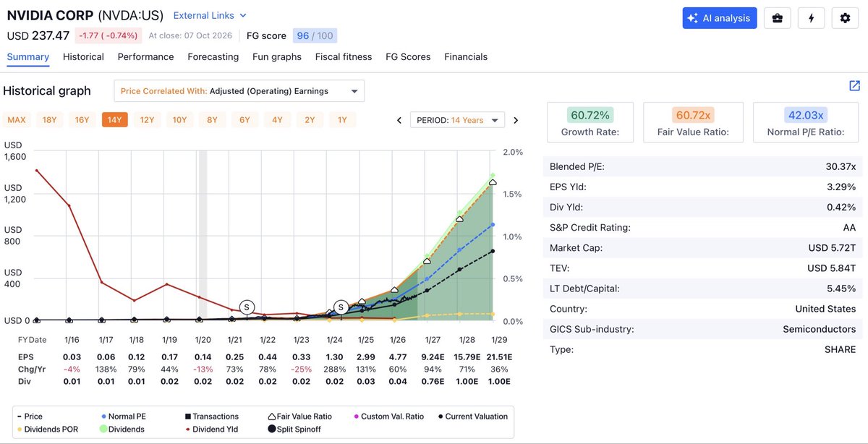Image resolution: width=868 pixels, height=444 pixels.
Task: Open settings with the gear icon
Action: (x=845, y=18)
